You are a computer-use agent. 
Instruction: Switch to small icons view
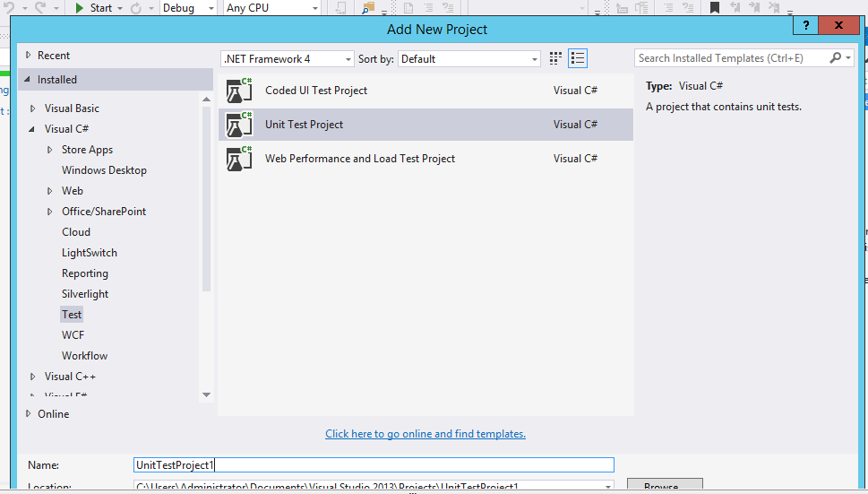point(555,58)
